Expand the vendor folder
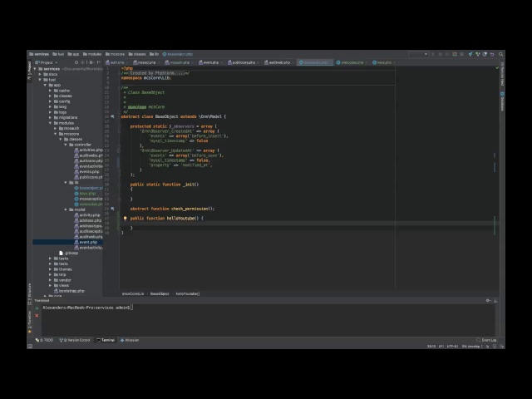This screenshot has width=532, height=399. pos(51,280)
